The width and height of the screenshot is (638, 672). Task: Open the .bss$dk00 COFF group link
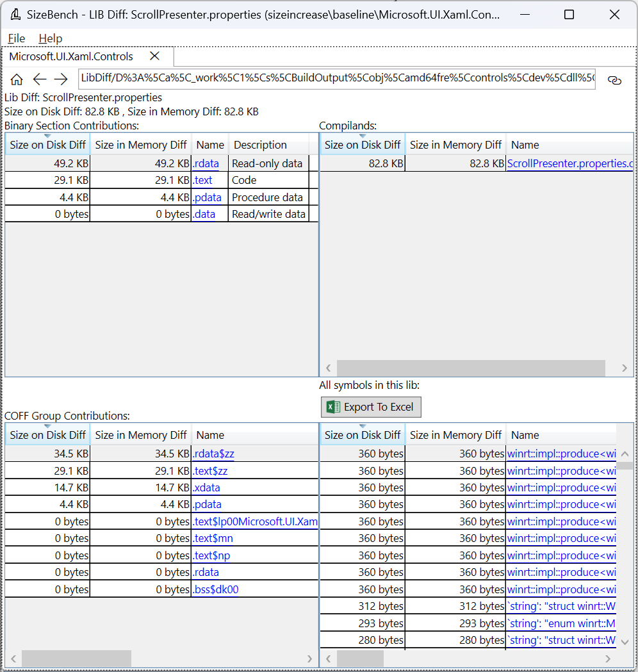click(216, 589)
